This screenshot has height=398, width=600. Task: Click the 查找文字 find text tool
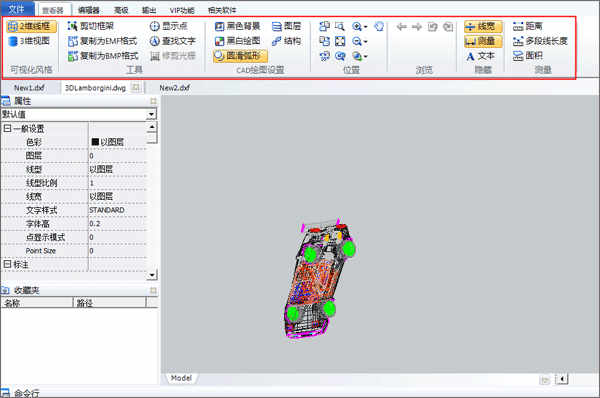point(172,41)
